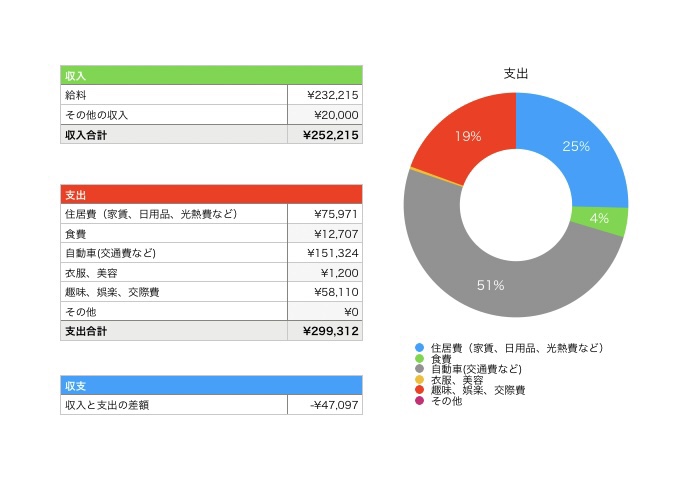Click the magenta その他 legend dot

point(419,400)
